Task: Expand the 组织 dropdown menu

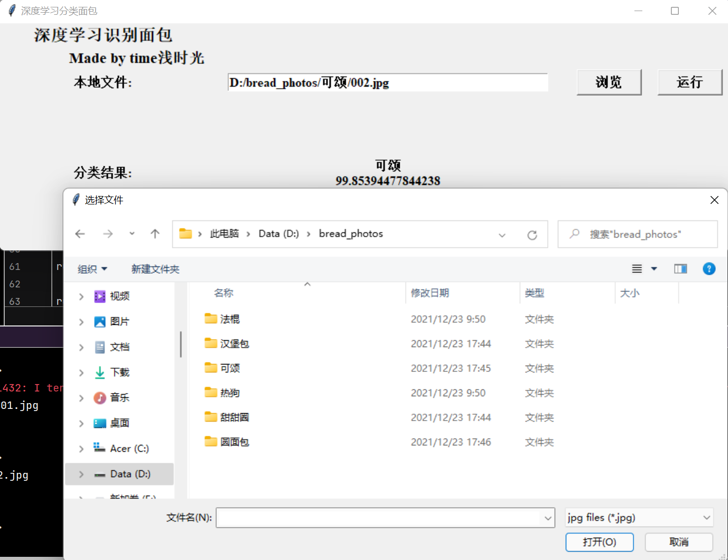Action: click(x=92, y=269)
